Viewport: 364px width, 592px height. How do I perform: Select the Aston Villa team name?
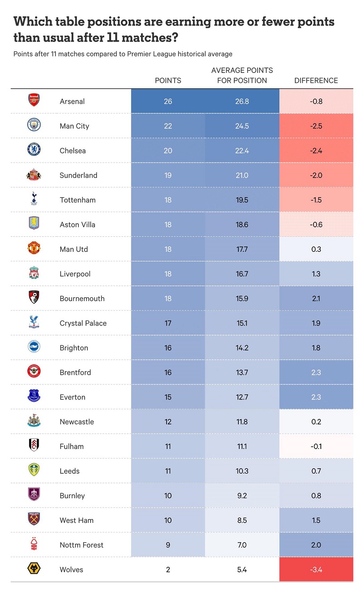(x=77, y=225)
